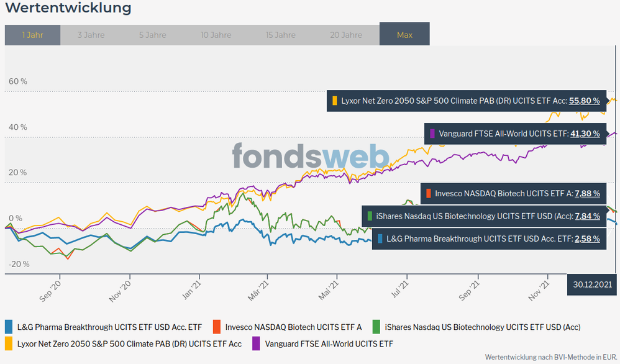620x364 pixels.
Task: Click the purple Vanguard legend color square
Action: [x=256, y=343]
